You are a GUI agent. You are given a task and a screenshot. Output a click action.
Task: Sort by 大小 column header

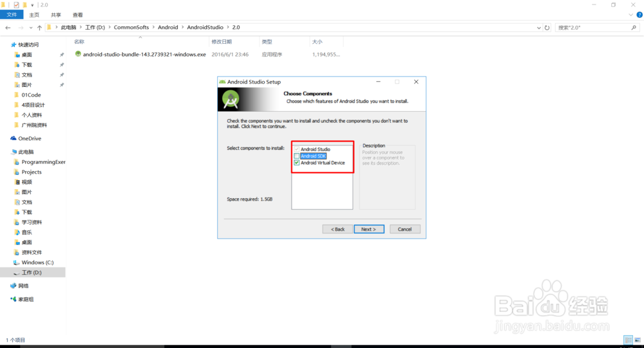317,42
